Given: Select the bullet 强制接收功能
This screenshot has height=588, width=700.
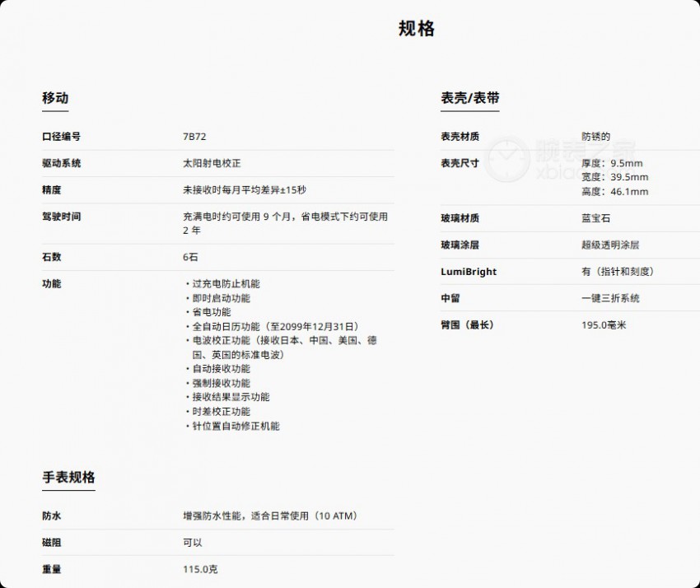Looking at the screenshot, I should click(x=221, y=383).
